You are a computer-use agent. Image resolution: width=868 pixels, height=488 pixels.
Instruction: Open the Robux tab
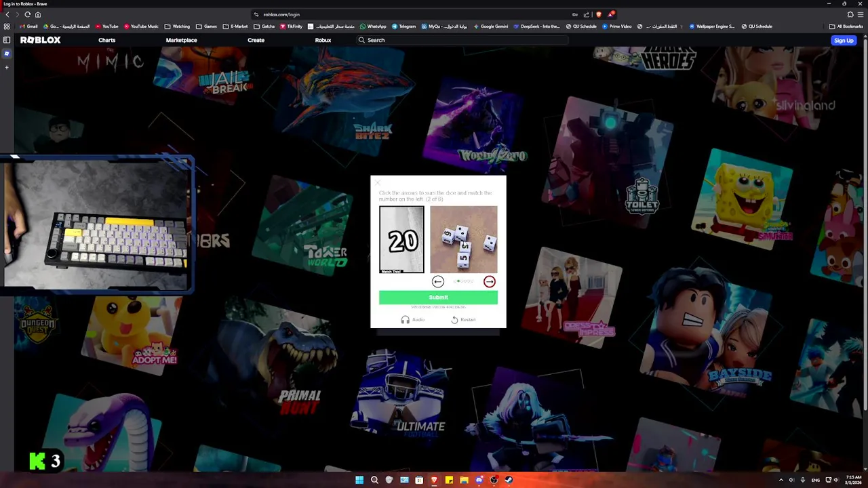323,40
